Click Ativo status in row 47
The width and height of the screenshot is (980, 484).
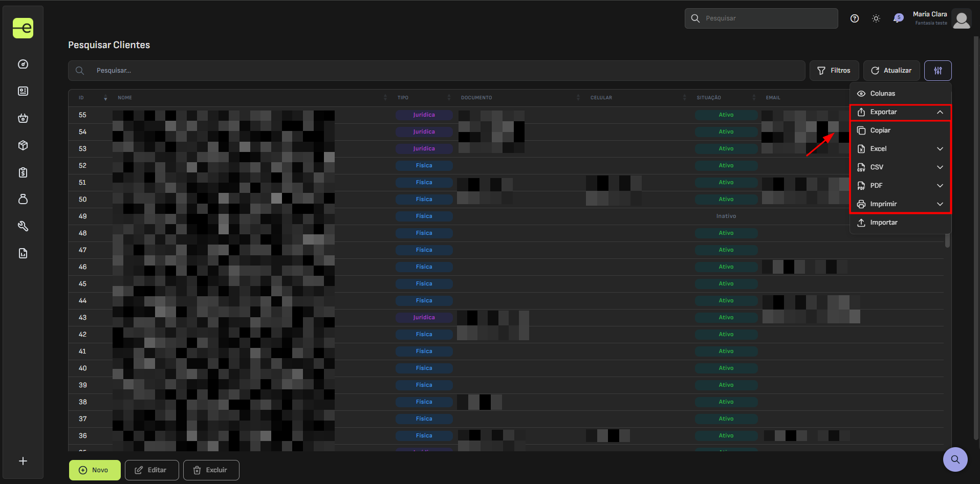(726, 250)
